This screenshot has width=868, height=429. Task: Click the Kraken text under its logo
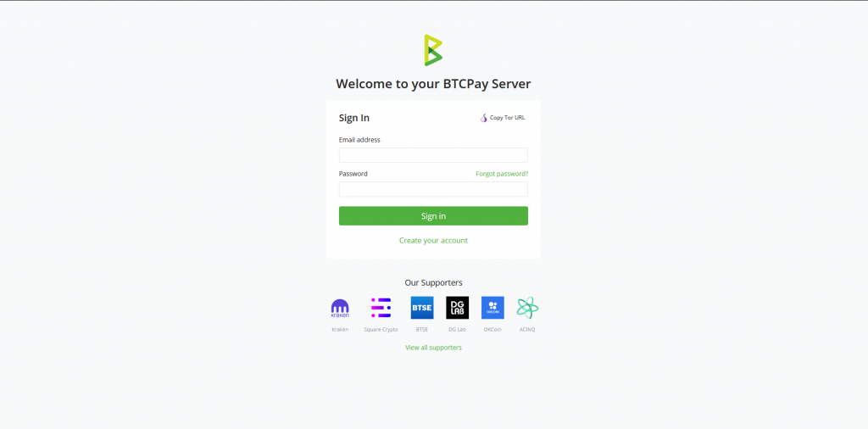[x=340, y=329]
